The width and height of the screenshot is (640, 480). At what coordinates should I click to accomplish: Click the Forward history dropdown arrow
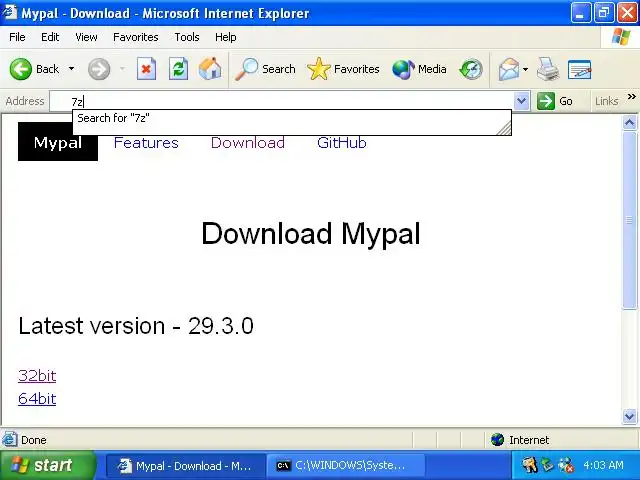click(122, 69)
